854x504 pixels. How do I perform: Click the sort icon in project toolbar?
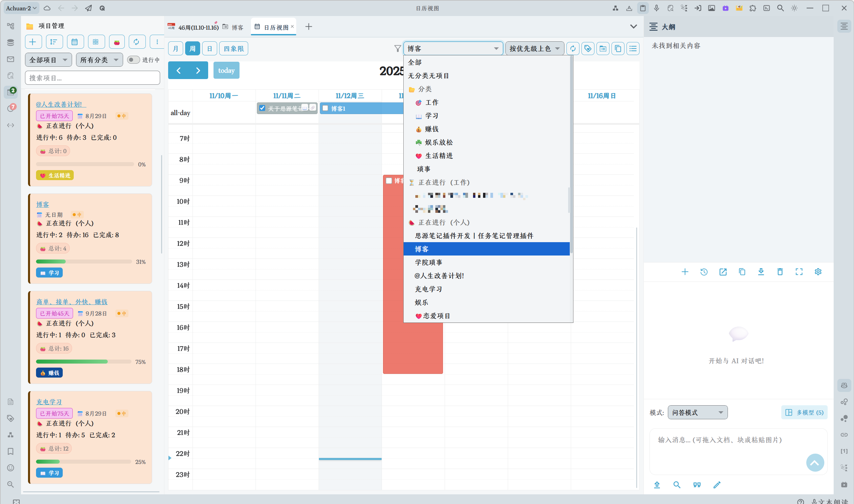[54, 42]
